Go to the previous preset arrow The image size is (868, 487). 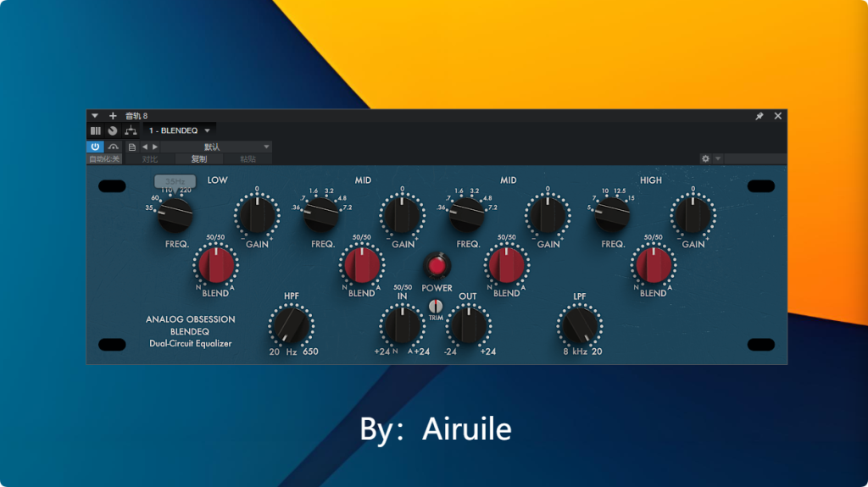coord(144,147)
